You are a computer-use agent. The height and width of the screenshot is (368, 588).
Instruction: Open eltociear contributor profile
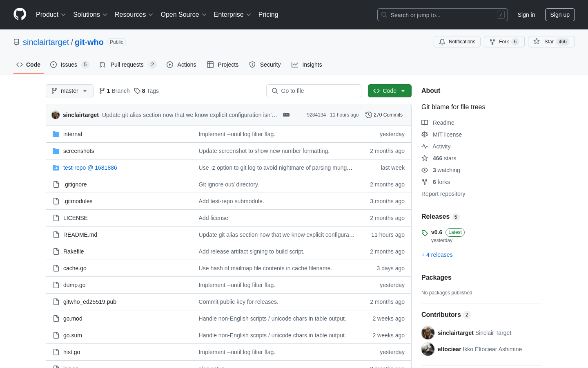tap(450, 349)
